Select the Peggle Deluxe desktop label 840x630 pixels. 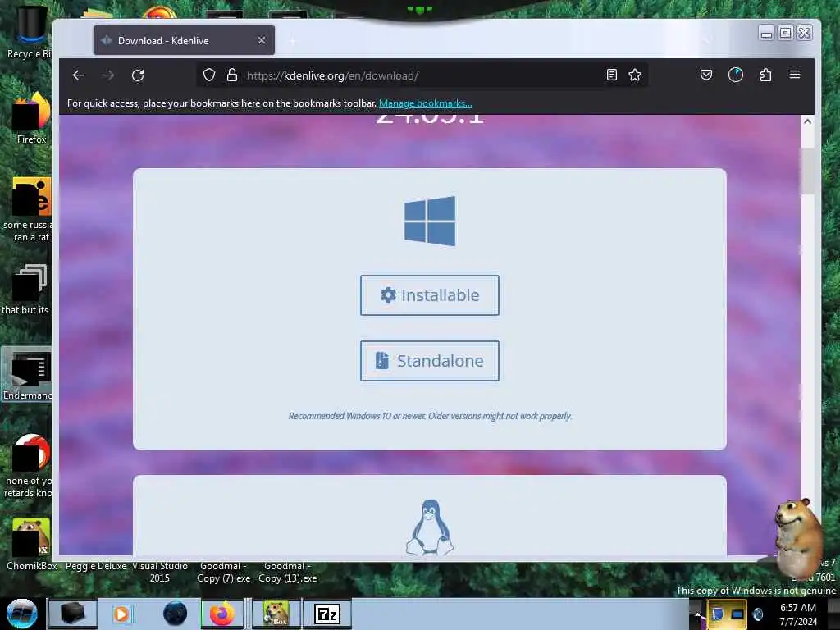pyautogui.click(x=96, y=566)
